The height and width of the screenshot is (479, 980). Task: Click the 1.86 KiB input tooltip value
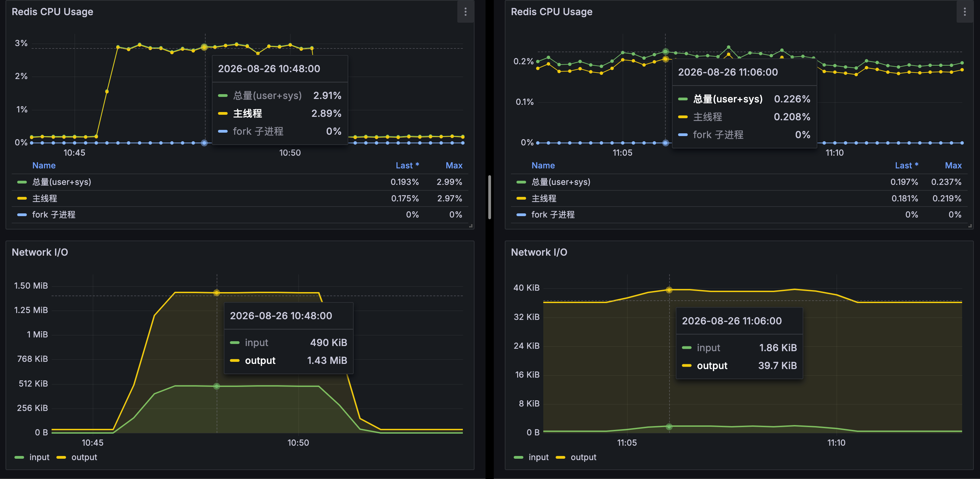(778, 348)
